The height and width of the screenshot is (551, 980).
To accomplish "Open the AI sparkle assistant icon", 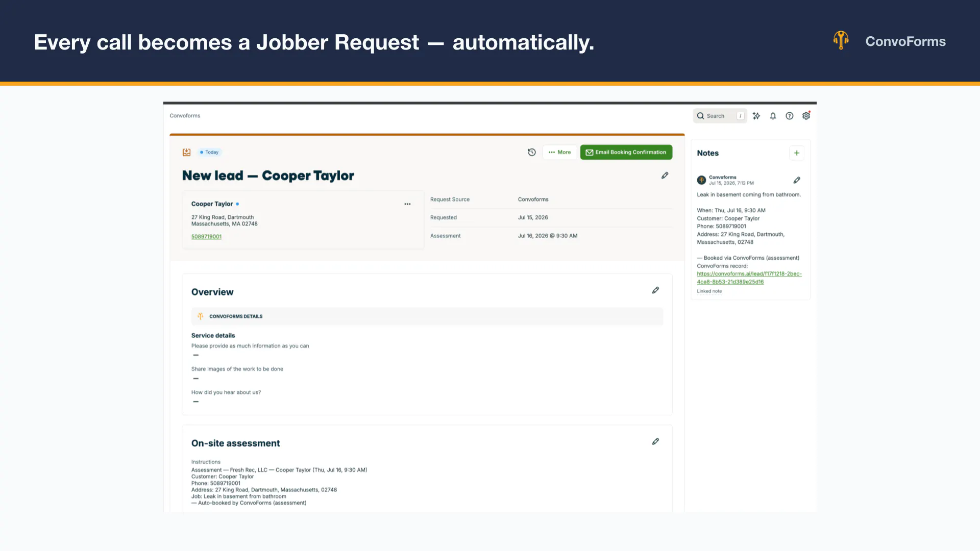I will 756,116.
